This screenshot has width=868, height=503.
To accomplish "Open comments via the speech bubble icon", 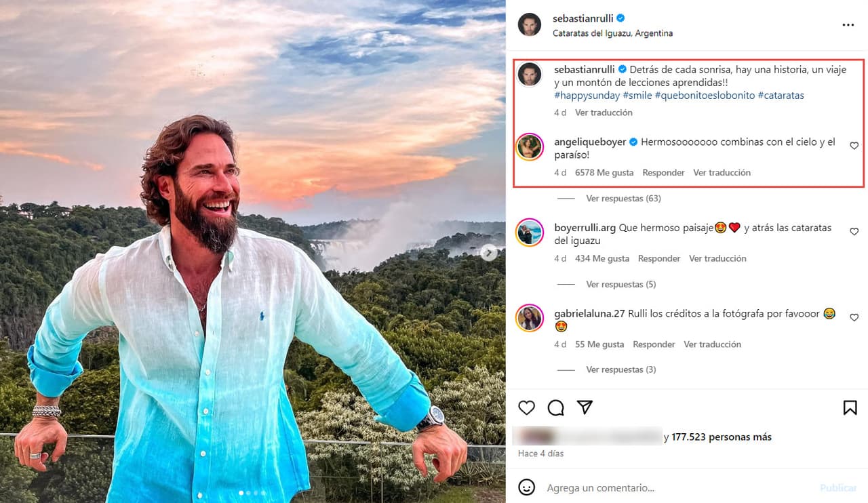I will tap(556, 407).
